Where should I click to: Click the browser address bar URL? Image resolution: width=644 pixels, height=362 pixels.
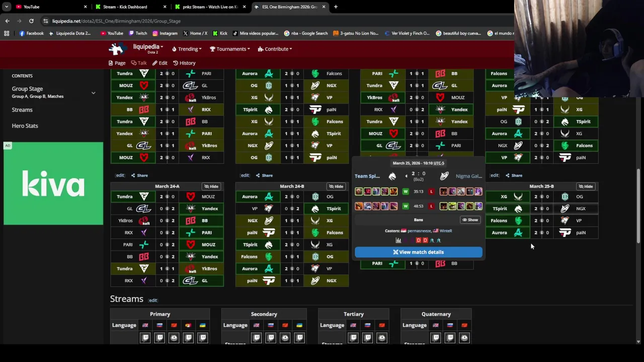tap(116, 21)
